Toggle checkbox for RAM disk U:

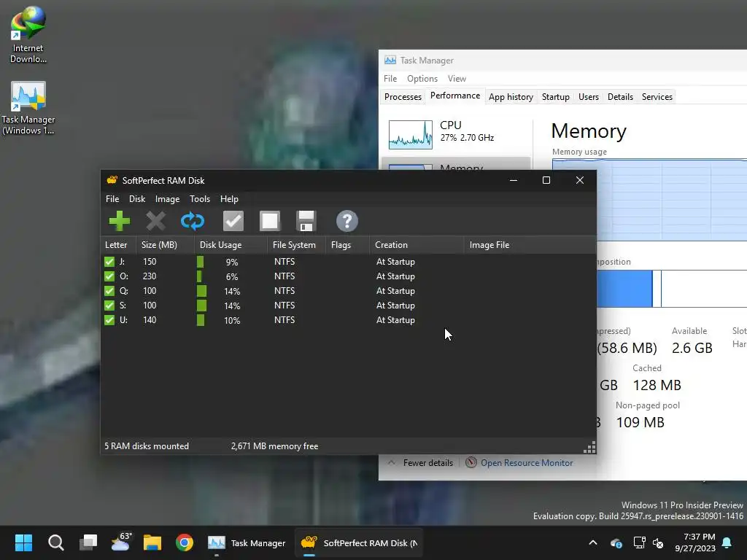[x=109, y=320]
